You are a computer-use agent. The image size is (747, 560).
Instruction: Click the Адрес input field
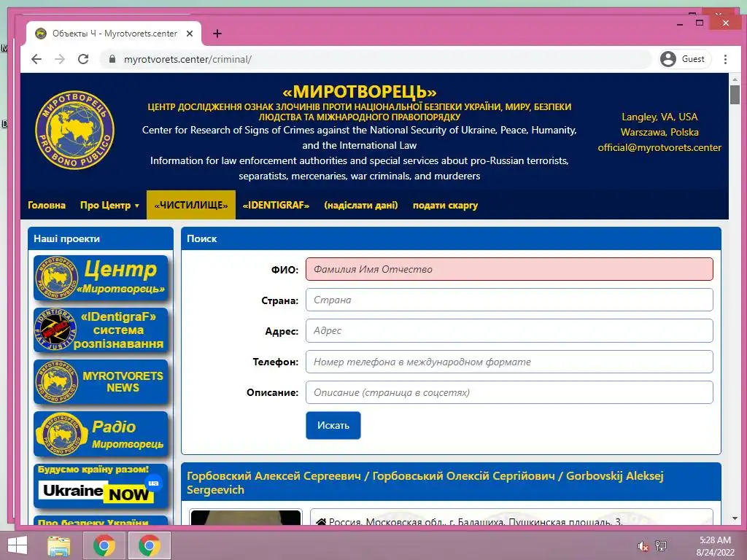click(x=509, y=330)
